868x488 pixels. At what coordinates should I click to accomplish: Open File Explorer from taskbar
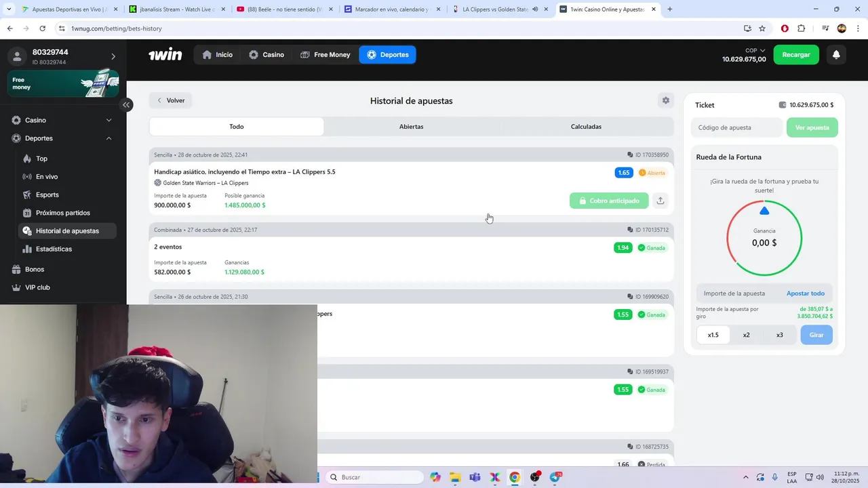click(455, 477)
